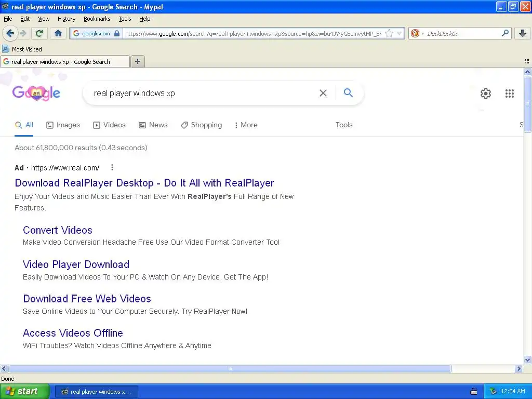The width and height of the screenshot is (532, 399).
Task: Click the horizontal scrollbar thumb
Action: click(230, 368)
